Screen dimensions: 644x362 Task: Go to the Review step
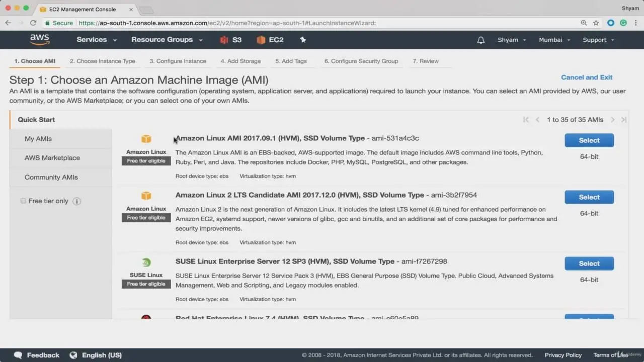coord(426,61)
